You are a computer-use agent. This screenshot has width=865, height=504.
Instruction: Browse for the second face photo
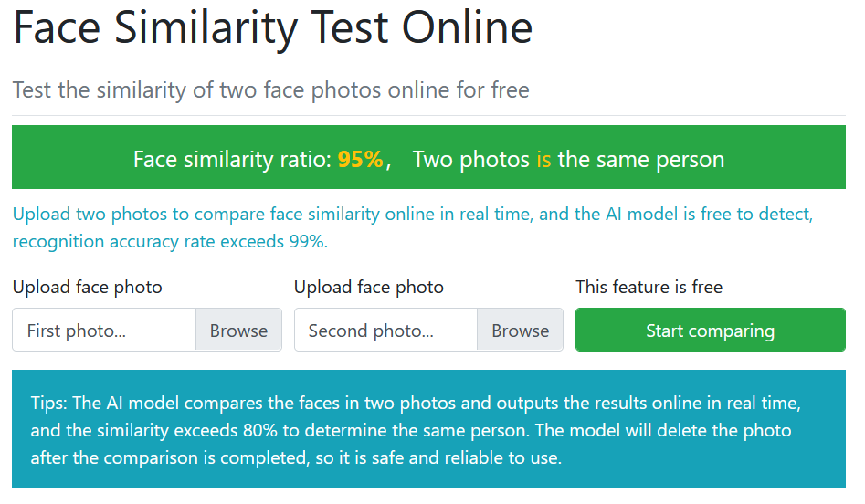[x=520, y=331]
